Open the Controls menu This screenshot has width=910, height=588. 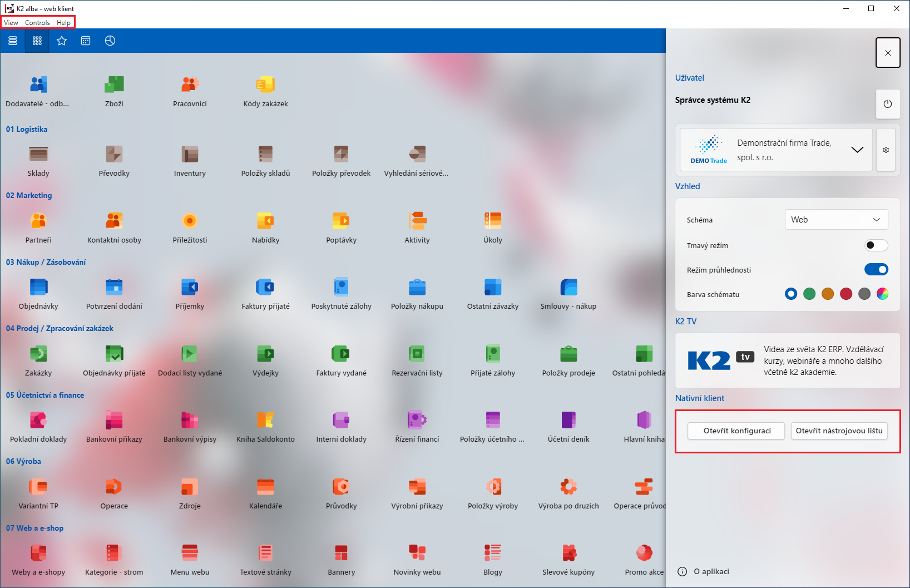point(37,23)
